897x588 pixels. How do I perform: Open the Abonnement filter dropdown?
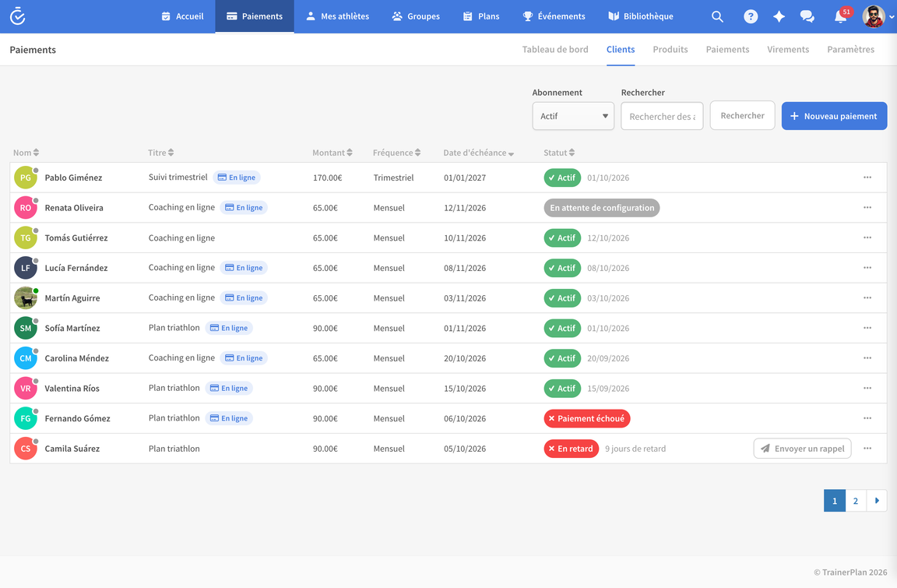(x=572, y=116)
